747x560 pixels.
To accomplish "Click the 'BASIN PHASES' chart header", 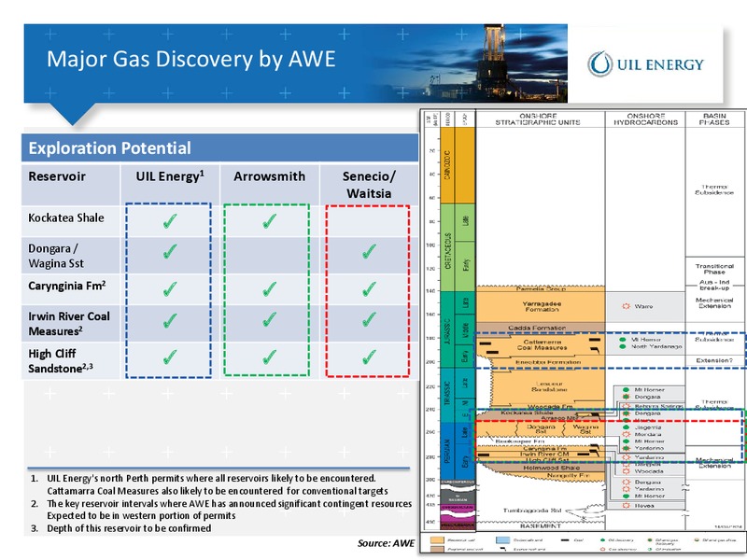I will [x=714, y=119].
